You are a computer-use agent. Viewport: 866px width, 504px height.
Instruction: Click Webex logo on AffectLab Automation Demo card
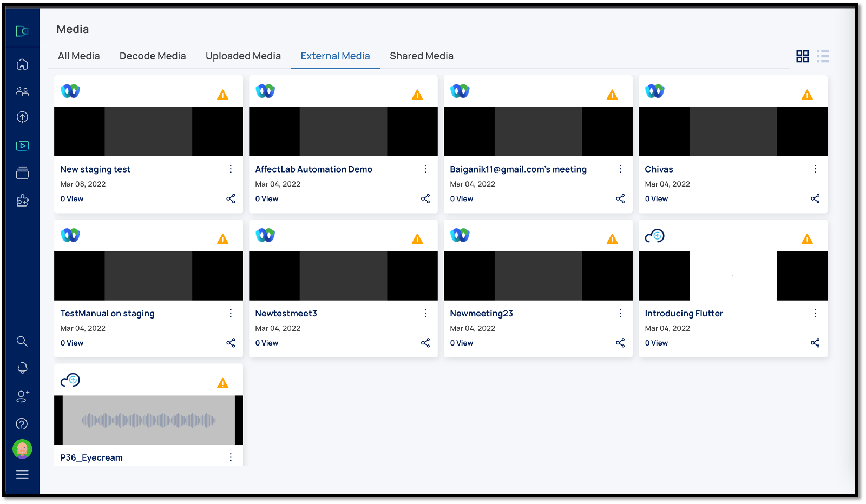pyautogui.click(x=265, y=91)
